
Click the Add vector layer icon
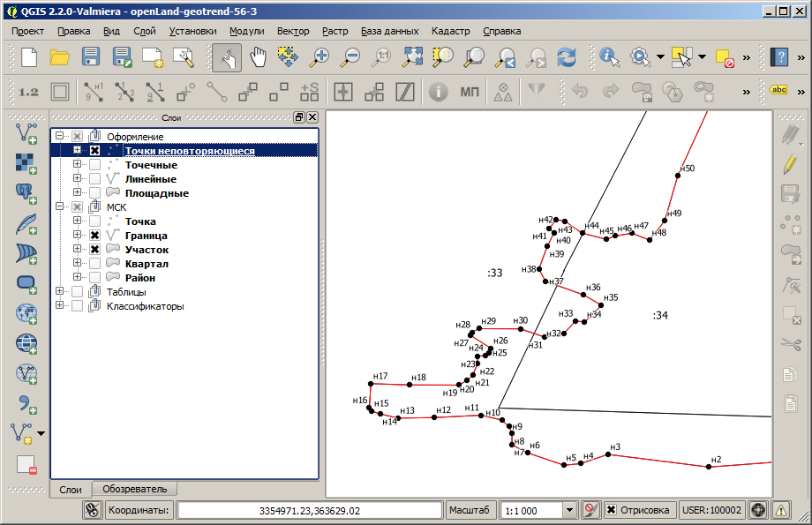pos(26,133)
